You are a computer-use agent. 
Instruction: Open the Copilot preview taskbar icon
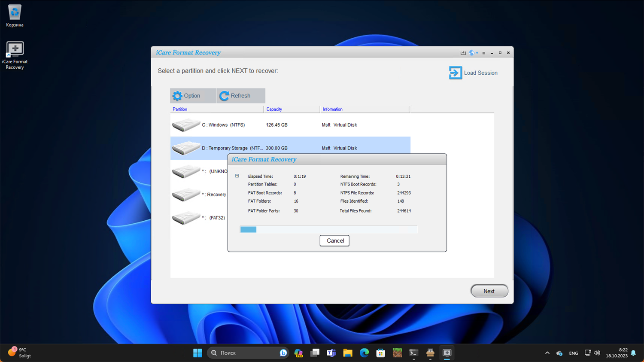[x=298, y=353]
